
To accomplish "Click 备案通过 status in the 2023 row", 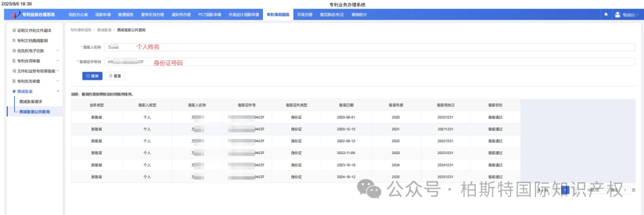I will click(x=496, y=153).
